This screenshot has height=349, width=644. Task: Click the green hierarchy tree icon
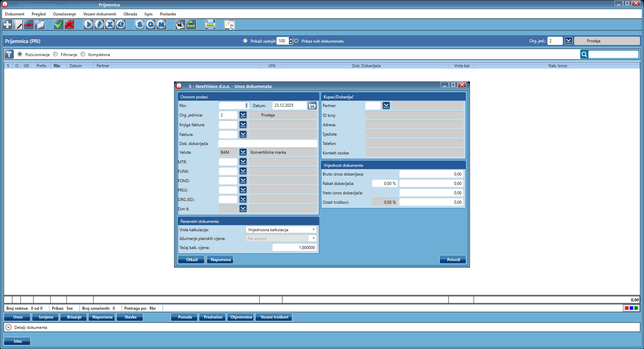point(191,24)
